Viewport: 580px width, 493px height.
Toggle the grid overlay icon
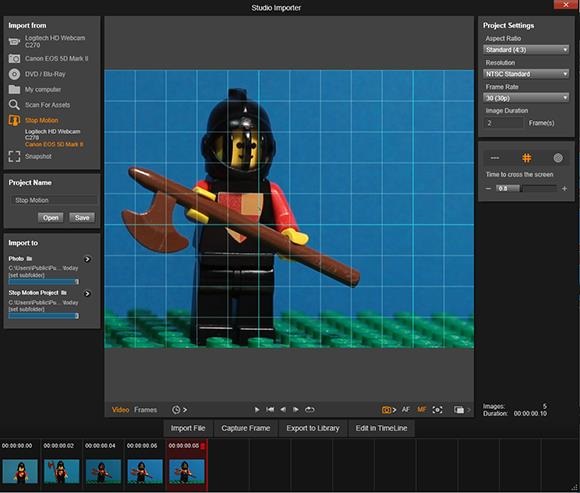point(526,158)
